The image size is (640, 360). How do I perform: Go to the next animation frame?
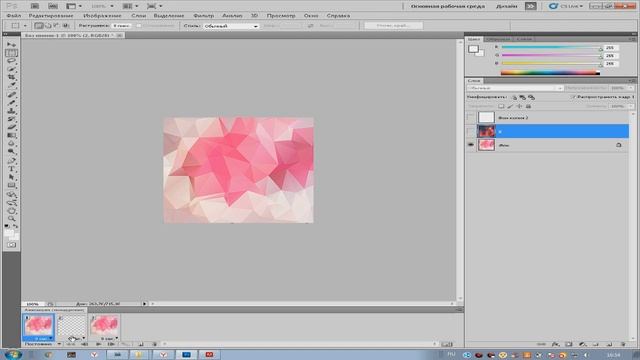[x=111, y=344]
